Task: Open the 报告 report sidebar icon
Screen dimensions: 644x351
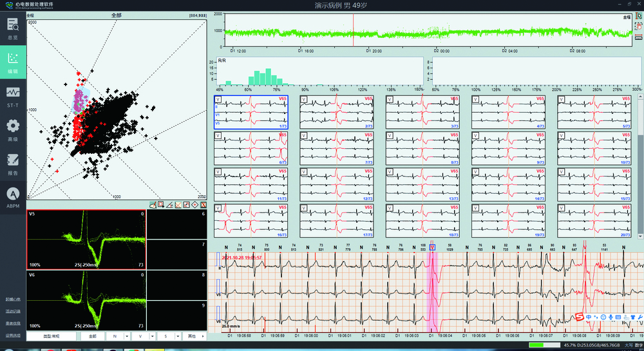Action: point(13,164)
